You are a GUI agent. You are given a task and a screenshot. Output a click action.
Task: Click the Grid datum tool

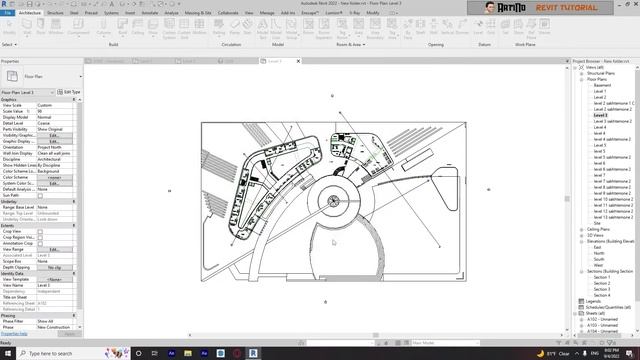point(491,27)
